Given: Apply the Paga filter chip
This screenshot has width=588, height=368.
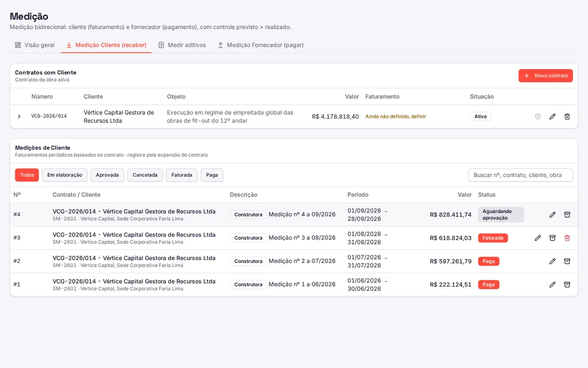Looking at the screenshot, I should (212, 175).
